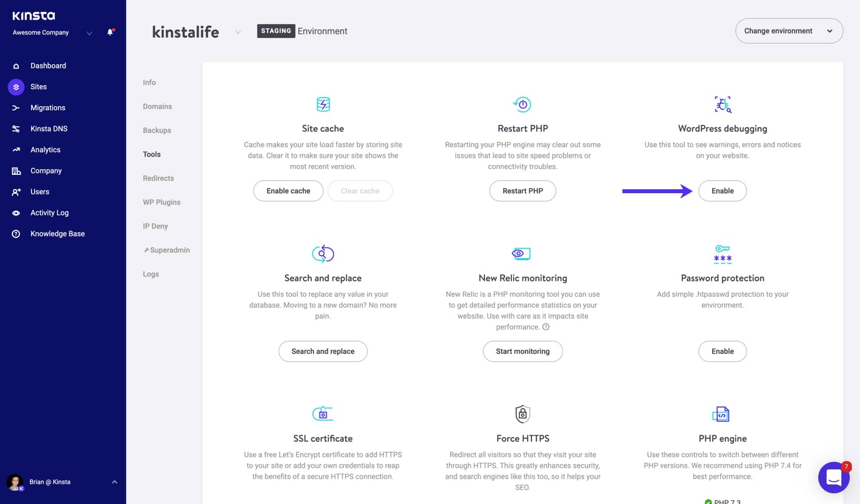
Task: Open the kinstalife site dropdown chevron
Action: pos(238,32)
